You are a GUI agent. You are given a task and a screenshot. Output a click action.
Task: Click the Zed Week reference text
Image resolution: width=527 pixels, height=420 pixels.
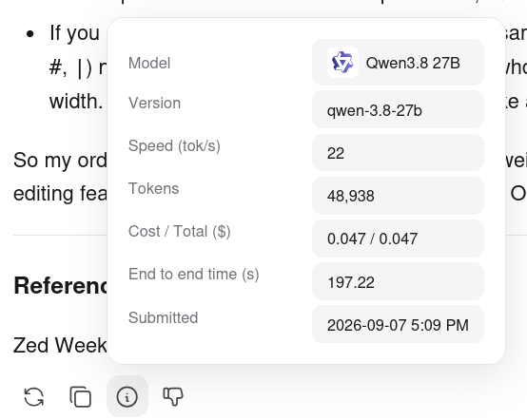(x=60, y=346)
